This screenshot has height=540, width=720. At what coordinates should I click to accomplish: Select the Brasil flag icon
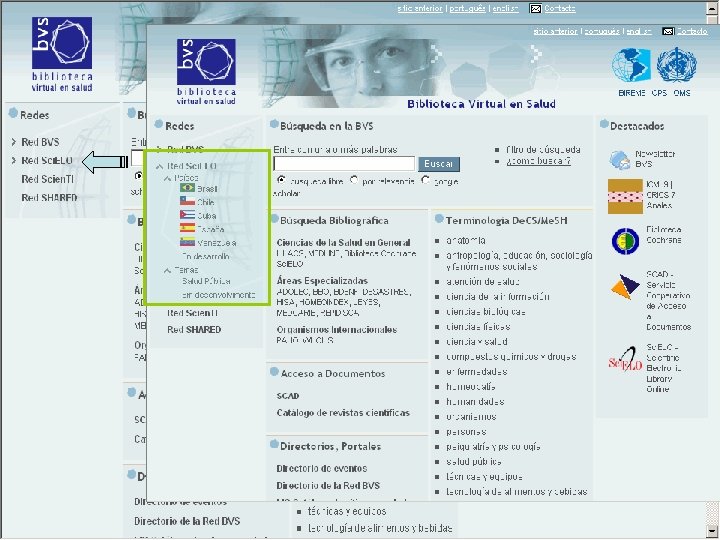pyautogui.click(x=187, y=188)
